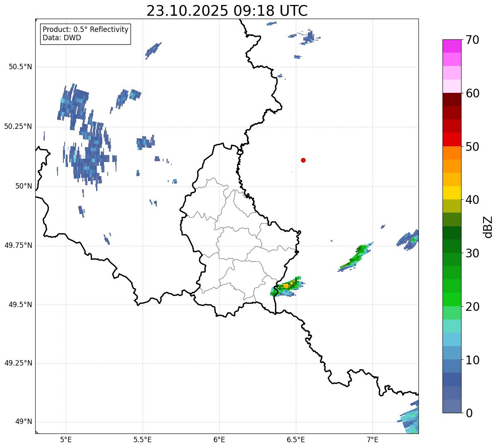The height and width of the screenshot is (448, 498).
Task: Click the 49.5°N latitude label
Action: (20, 305)
